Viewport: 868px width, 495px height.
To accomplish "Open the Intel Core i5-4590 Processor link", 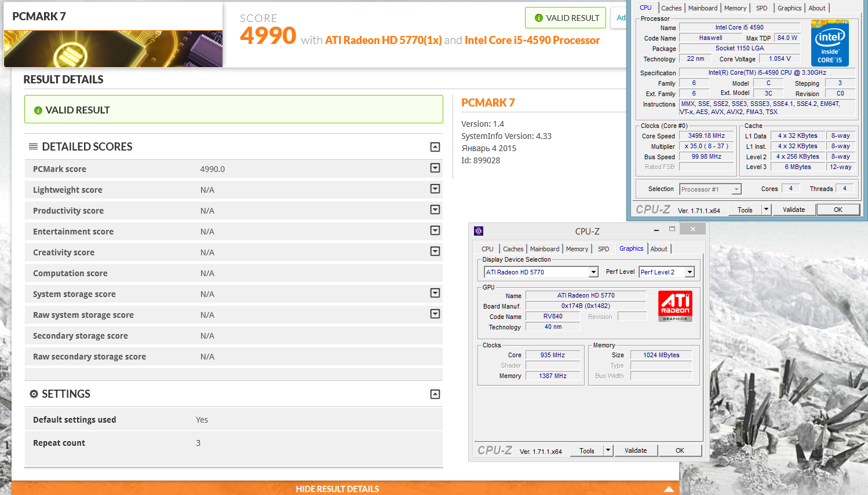I will (x=532, y=40).
